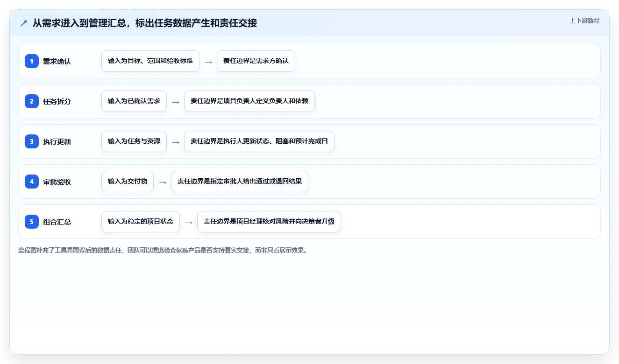619x364 pixels.
Task: Click the 上下游路径 label in header
Action: coord(584,21)
